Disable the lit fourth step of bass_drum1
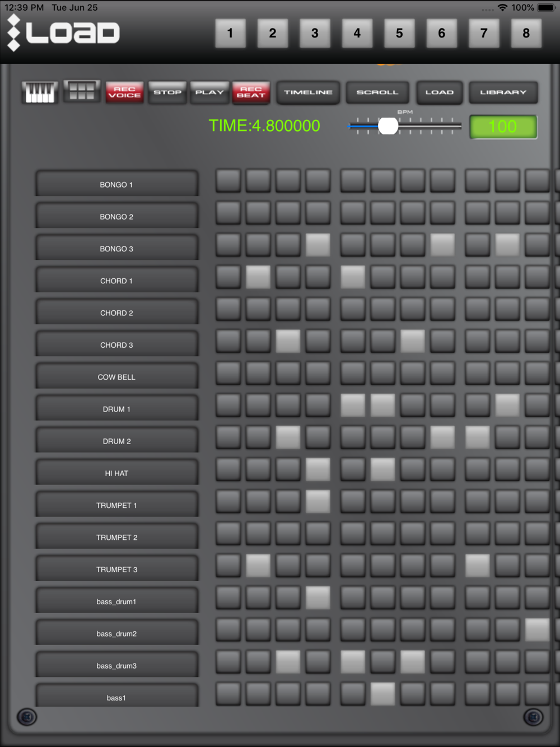 click(x=318, y=597)
